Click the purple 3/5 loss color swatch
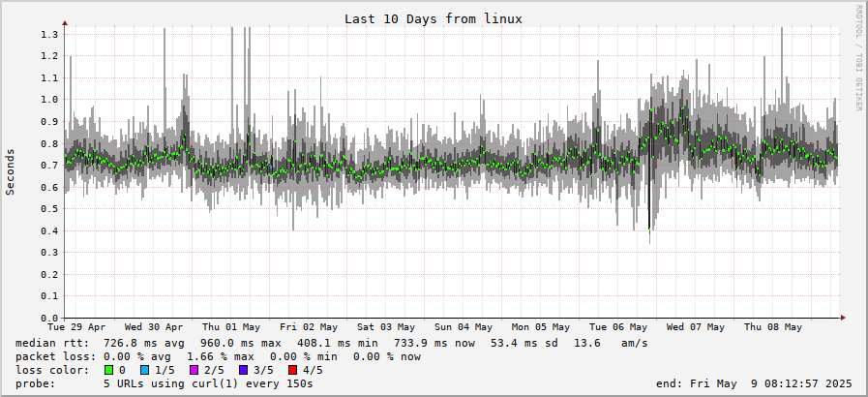Image resolution: width=868 pixels, height=397 pixels. coord(243,370)
